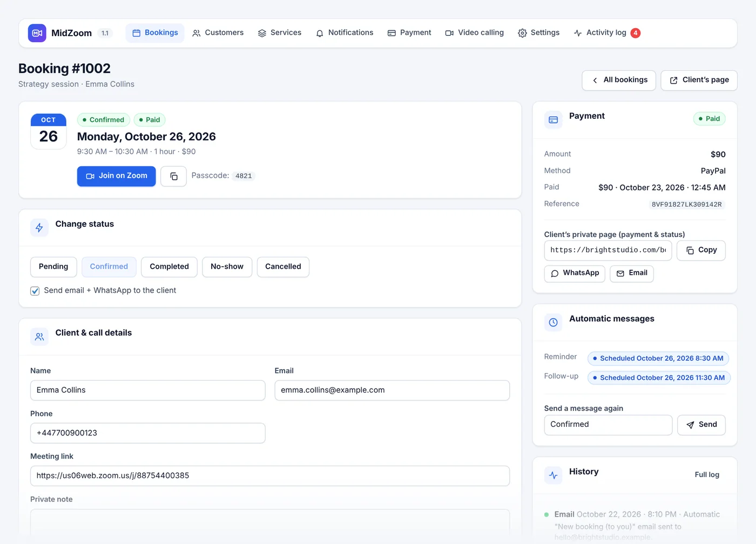Switch to the Services tab

point(280,33)
